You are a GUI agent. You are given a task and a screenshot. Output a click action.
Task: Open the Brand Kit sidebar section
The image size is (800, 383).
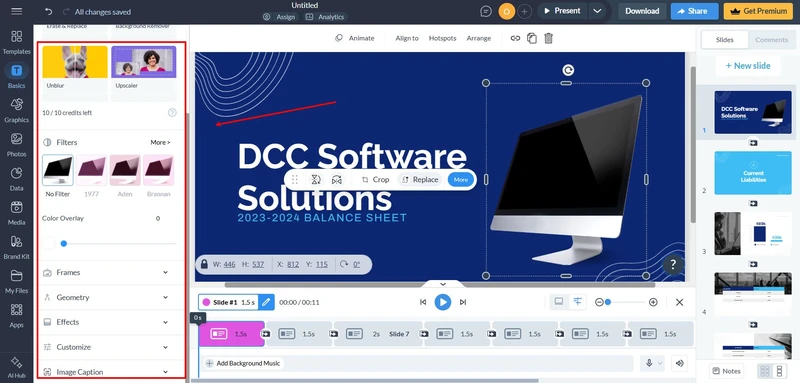pos(16,247)
